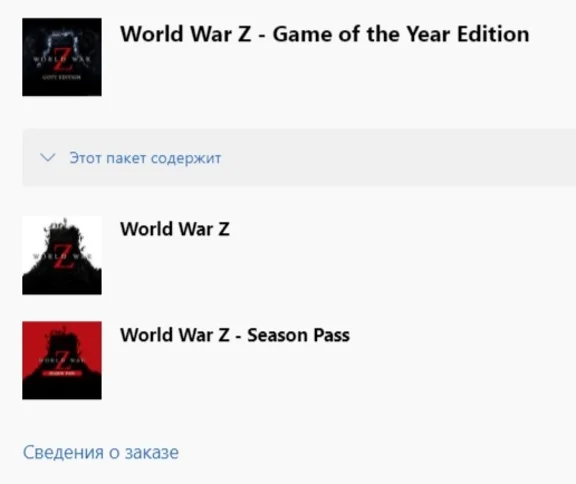
Task: Click the red Z on white base game cover
Action: tap(62, 257)
